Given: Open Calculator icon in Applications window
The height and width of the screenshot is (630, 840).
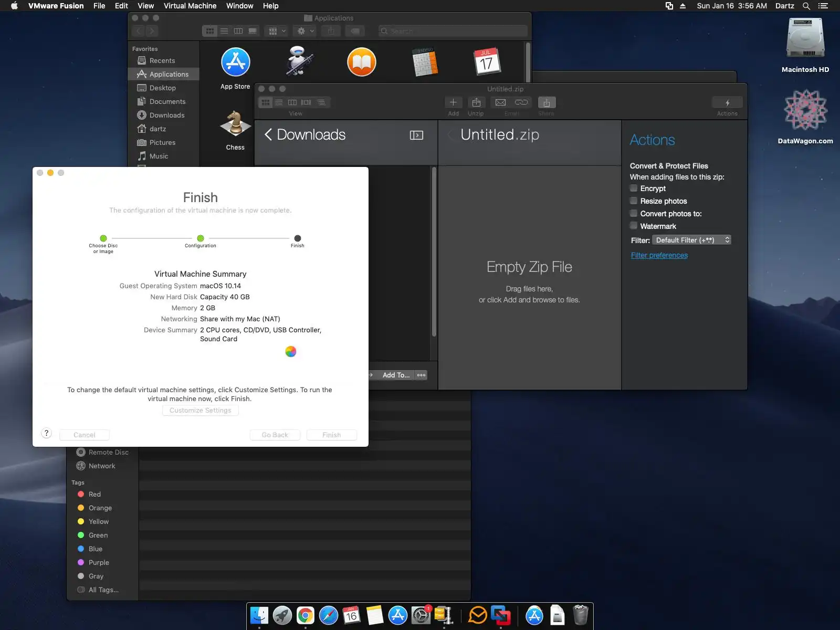Looking at the screenshot, I should [425, 62].
